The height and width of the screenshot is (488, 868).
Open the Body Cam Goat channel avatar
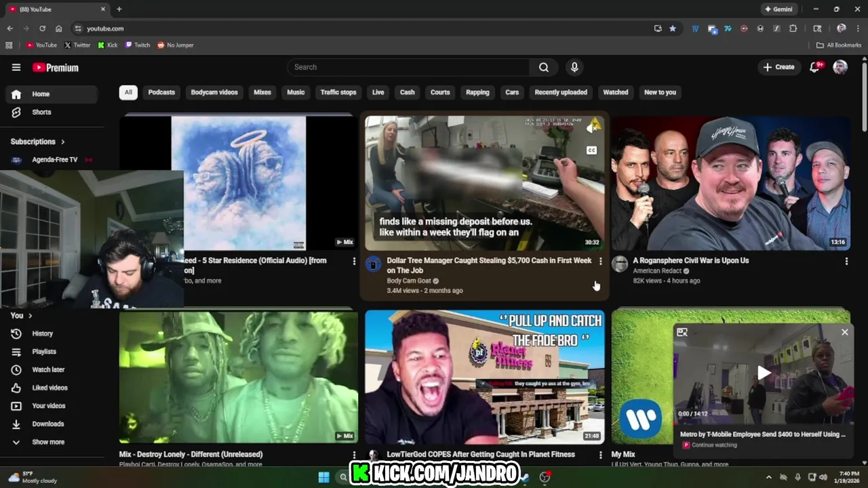click(x=374, y=264)
